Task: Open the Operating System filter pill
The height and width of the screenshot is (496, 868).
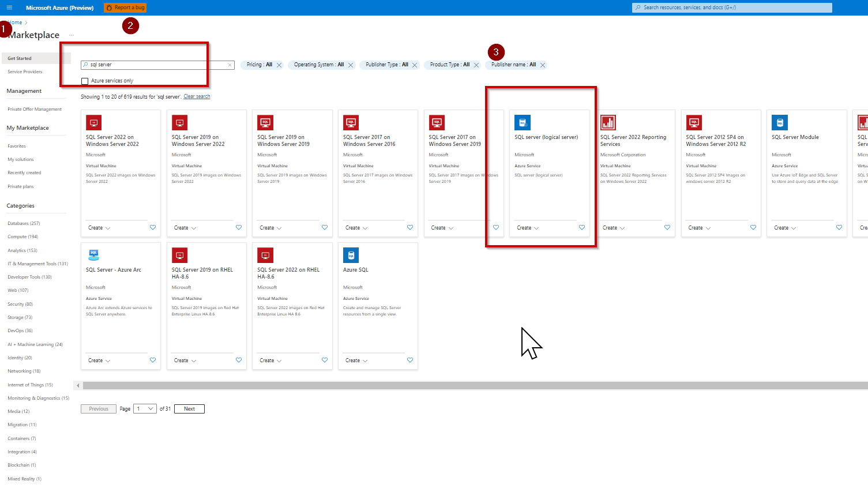Action: (319, 65)
